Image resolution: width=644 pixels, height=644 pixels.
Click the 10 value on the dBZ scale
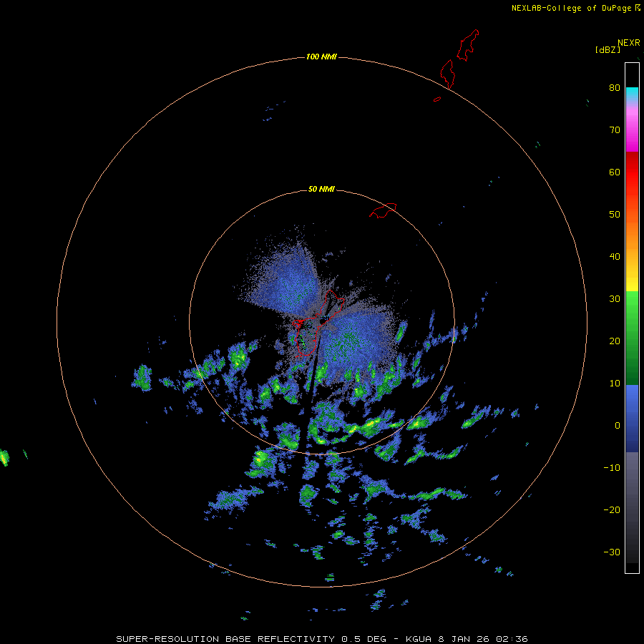point(615,384)
